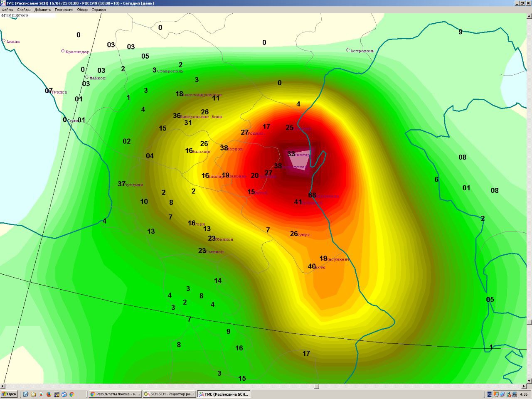The width and height of the screenshot is (532, 399).
Task: Click the RU language indicator in tray
Action: (489, 394)
